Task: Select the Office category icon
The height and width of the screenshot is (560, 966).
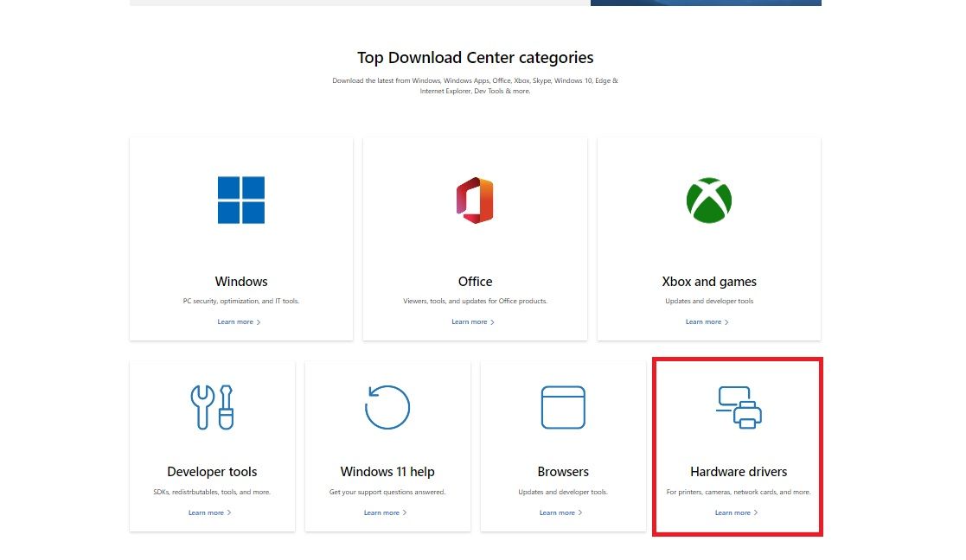Action: click(x=475, y=200)
